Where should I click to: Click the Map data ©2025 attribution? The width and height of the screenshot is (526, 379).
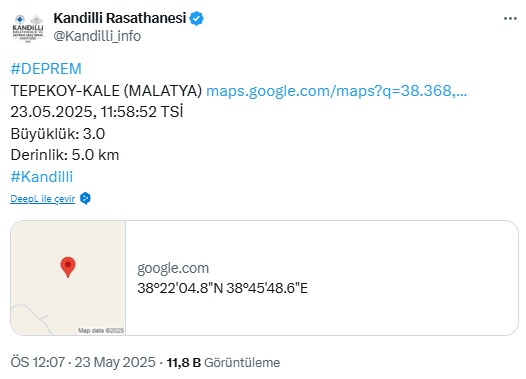point(101,330)
